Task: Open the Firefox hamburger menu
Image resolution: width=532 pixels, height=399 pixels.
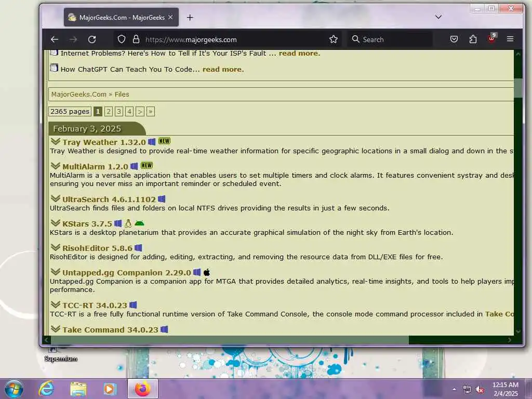Action: (510, 39)
